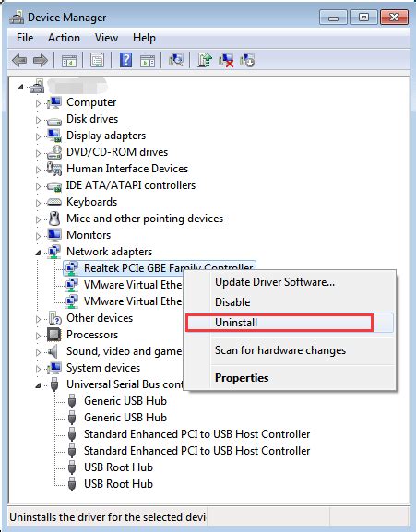This screenshot has width=416, height=532.
Task: Open the View menu
Action: pyautogui.click(x=107, y=38)
